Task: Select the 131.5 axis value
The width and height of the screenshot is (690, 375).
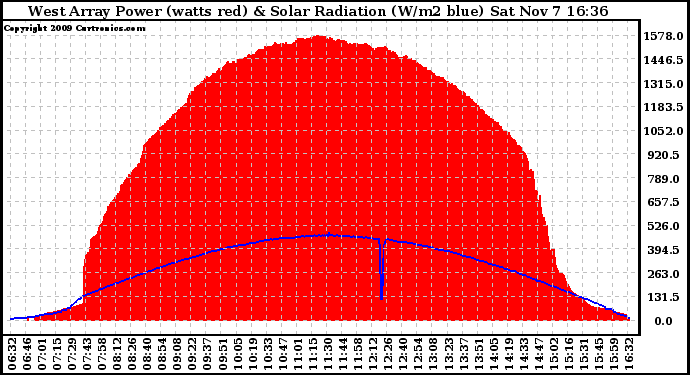Action: (x=663, y=298)
